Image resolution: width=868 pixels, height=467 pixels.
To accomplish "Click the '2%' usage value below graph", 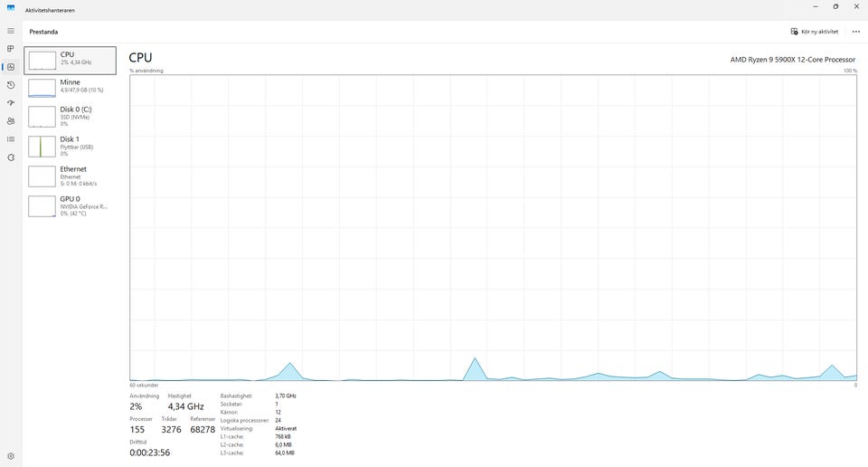I will 136,406.
